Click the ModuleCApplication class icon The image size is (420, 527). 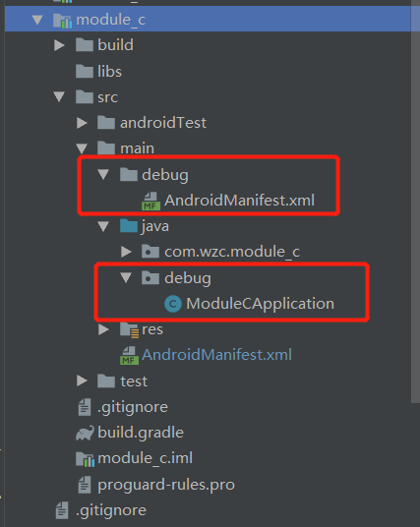coord(173,304)
